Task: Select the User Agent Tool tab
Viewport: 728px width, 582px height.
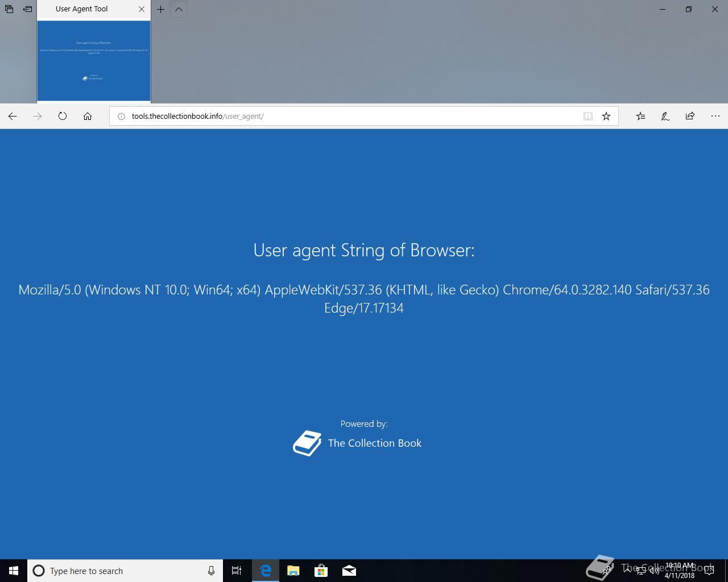Action: click(x=82, y=9)
